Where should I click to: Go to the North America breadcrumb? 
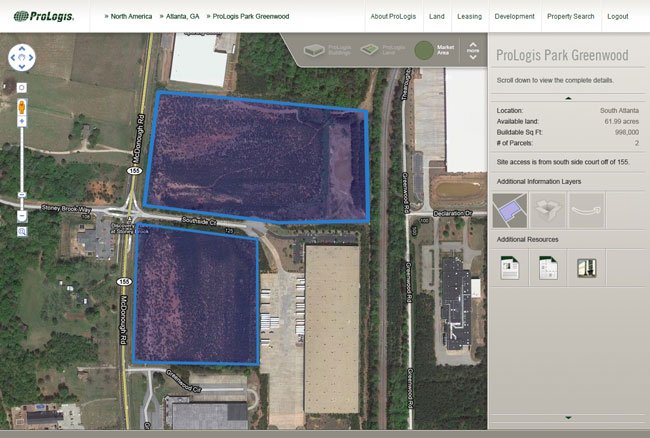tap(131, 17)
